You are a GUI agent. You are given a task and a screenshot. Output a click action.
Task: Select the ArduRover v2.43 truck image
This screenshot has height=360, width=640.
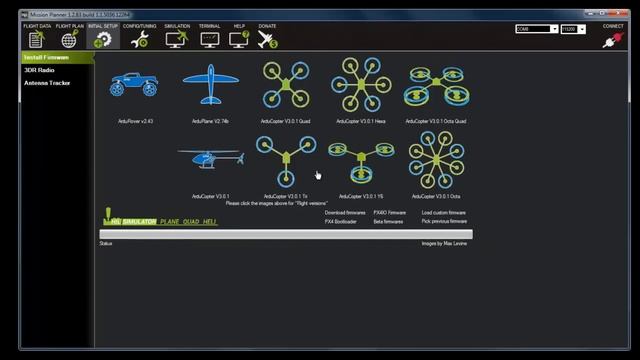pos(134,84)
